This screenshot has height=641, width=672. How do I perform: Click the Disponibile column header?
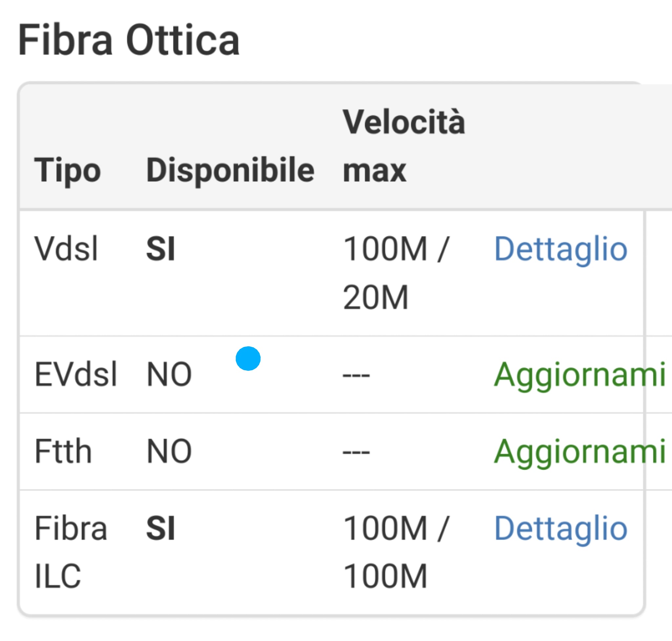coord(230,170)
